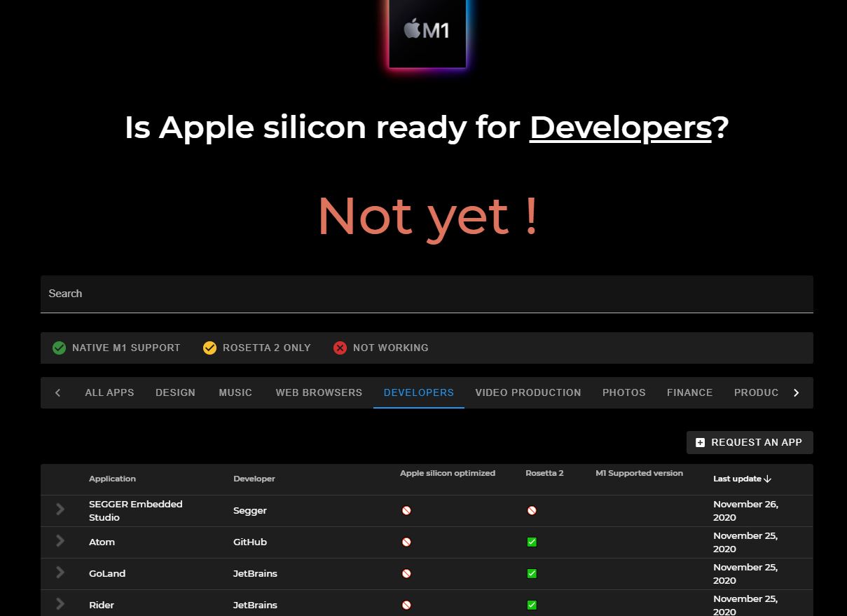Click the Atom application name
The width and height of the screenshot is (847, 616).
point(102,542)
